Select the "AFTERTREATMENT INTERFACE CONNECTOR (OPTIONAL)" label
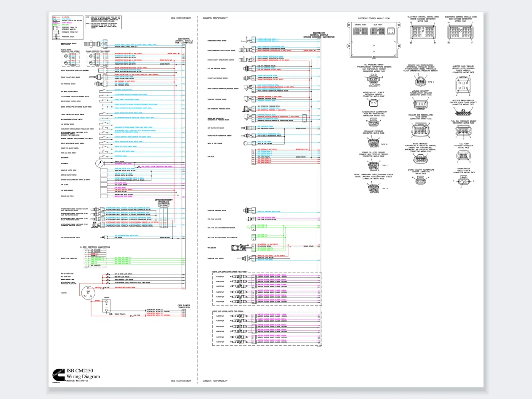532x399 pixels. pyautogui.click(x=163, y=203)
